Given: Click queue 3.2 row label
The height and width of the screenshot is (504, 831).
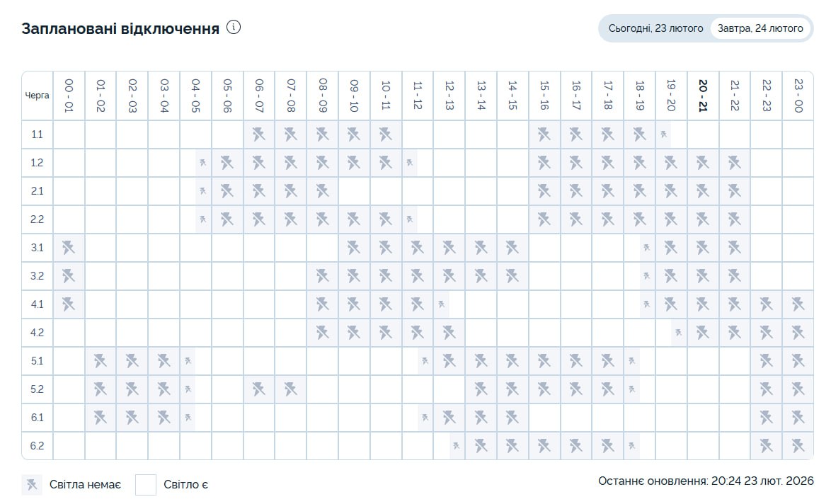Looking at the screenshot, I should [38, 276].
